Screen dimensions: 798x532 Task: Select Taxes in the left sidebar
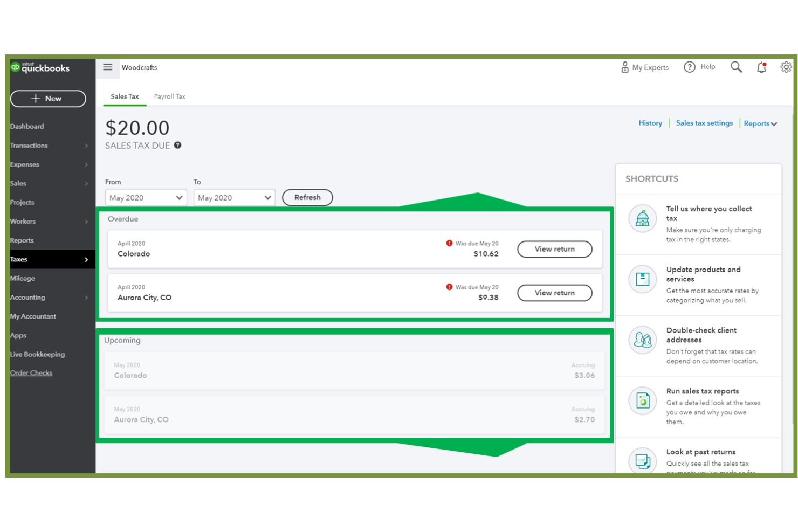(19, 259)
